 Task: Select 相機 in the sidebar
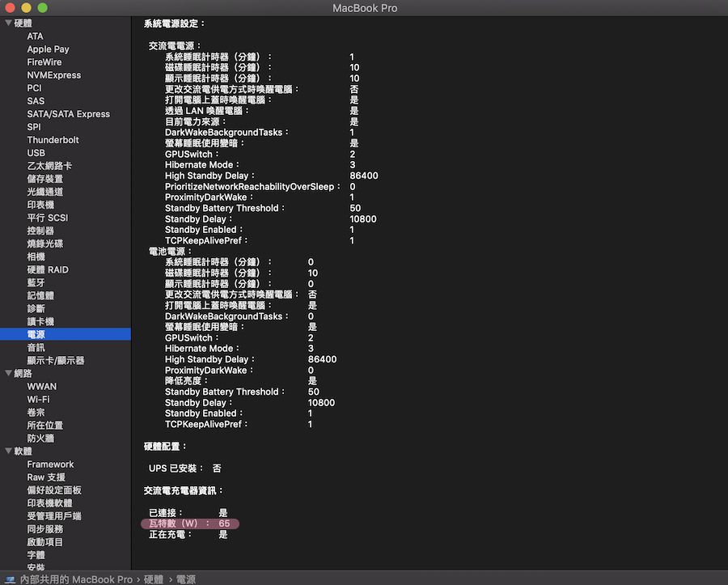click(36, 257)
